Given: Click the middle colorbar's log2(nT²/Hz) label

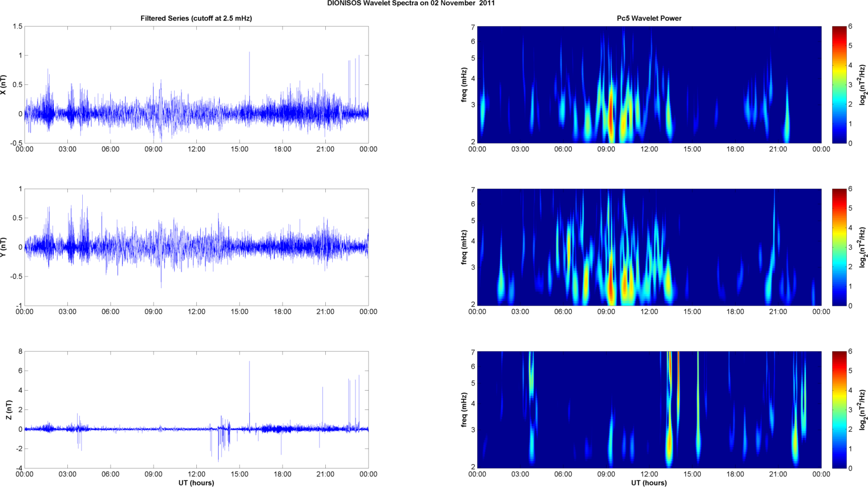Looking at the screenshot, I should point(863,247).
